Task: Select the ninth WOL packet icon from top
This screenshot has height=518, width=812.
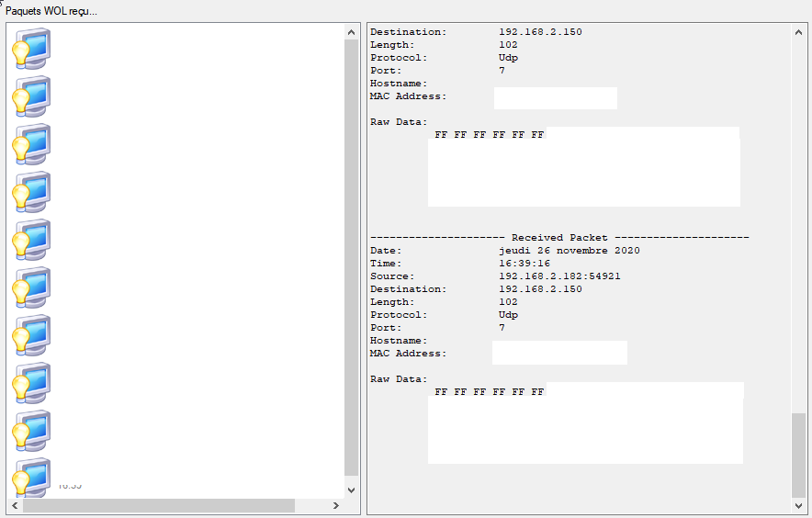Action: click(x=31, y=430)
